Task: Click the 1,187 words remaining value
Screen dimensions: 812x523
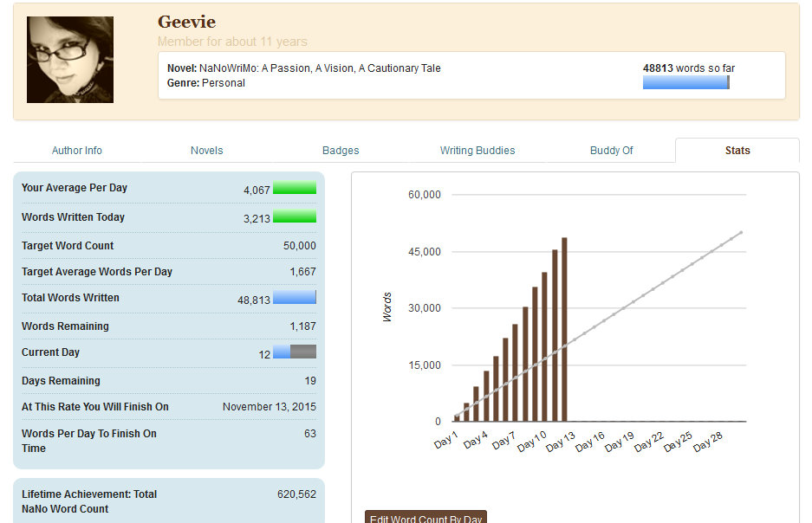Action: (x=303, y=326)
